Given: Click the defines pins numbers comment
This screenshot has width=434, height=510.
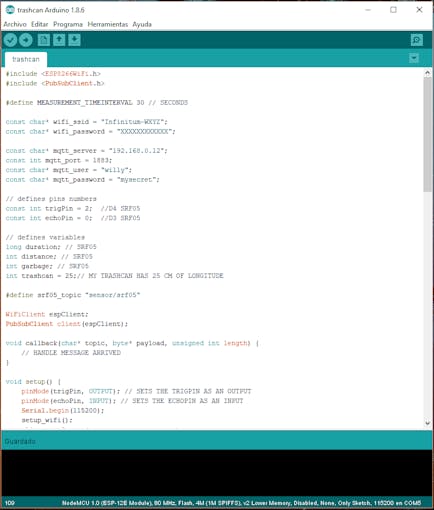Looking at the screenshot, I should pos(51,199).
